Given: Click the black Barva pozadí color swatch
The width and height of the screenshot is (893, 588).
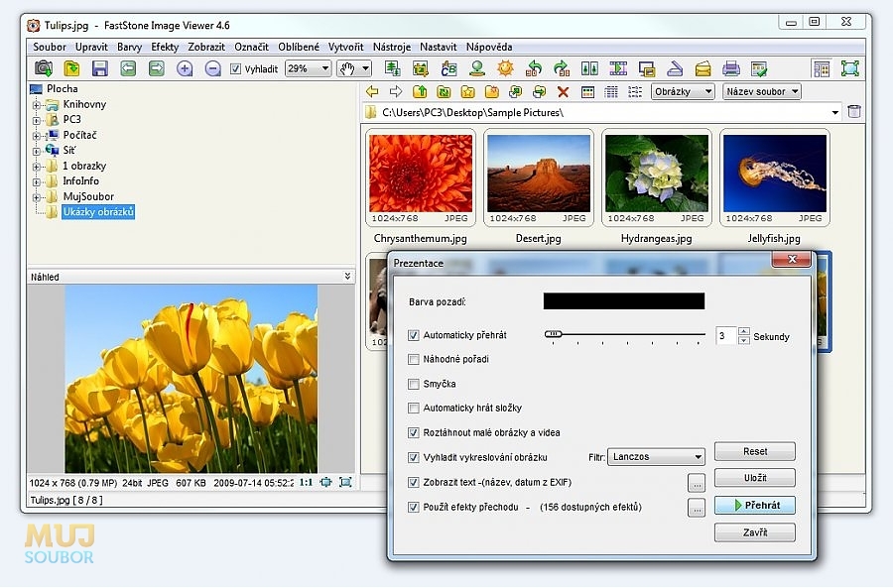Looking at the screenshot, I should (624, 301).
